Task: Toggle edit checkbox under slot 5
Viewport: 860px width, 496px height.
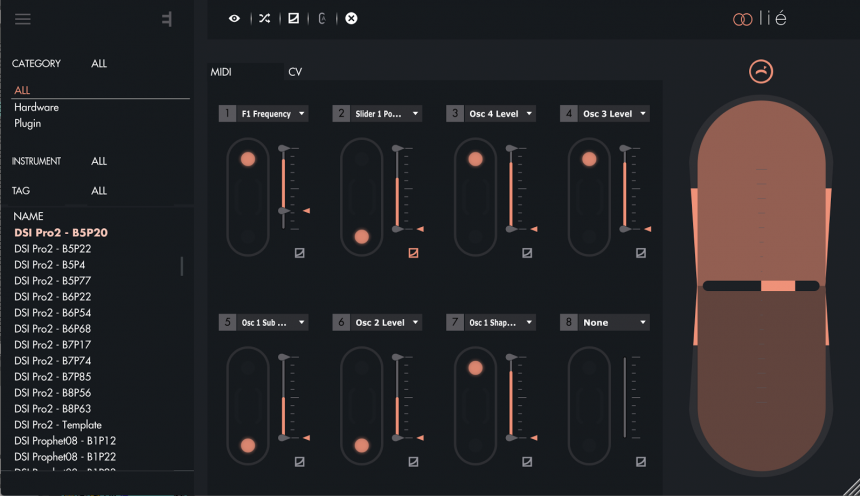Action: (x=299, y=462)
